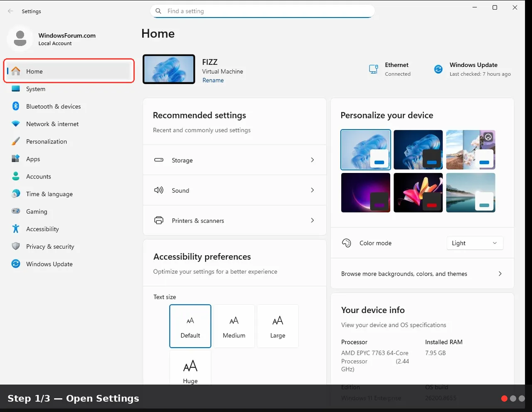Click the Rename link under FIZZ

pos(213,80)
